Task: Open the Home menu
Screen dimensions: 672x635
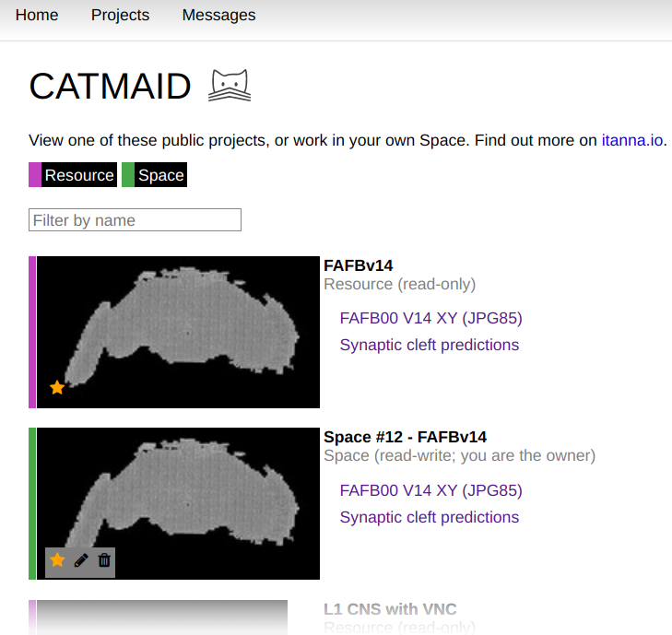Action: pos(37,16)
